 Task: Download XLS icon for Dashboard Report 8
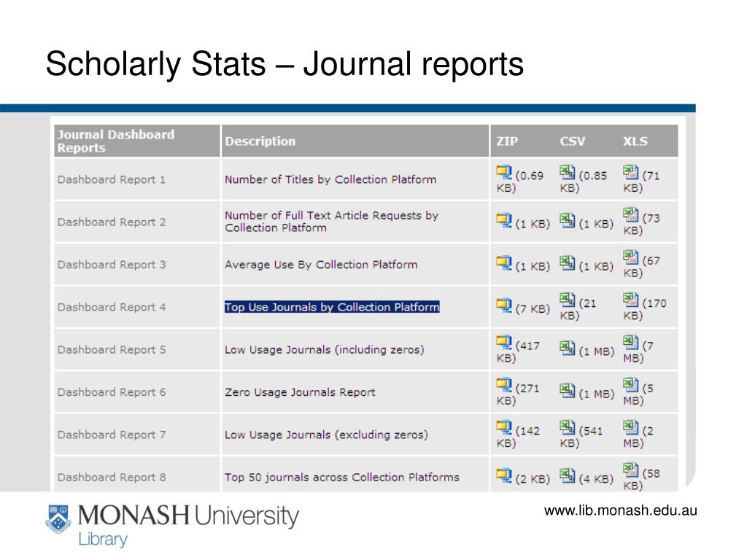(x=631, y=470)
